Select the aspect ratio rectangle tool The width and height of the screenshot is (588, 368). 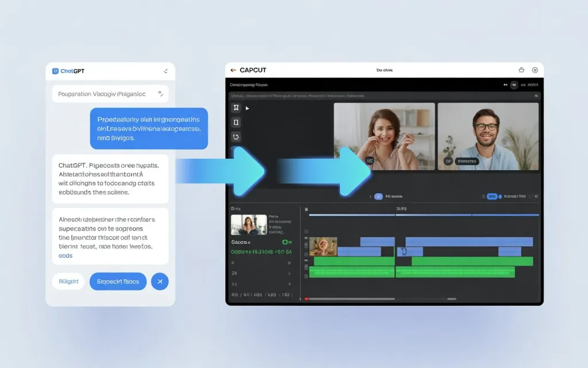236,122
